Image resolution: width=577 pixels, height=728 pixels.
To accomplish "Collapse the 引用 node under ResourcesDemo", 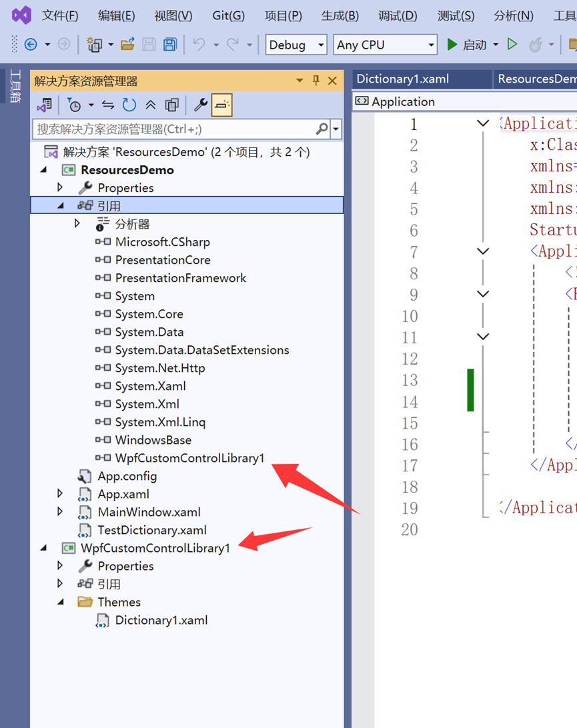I will pyautogui.click(x=61, y=206).
